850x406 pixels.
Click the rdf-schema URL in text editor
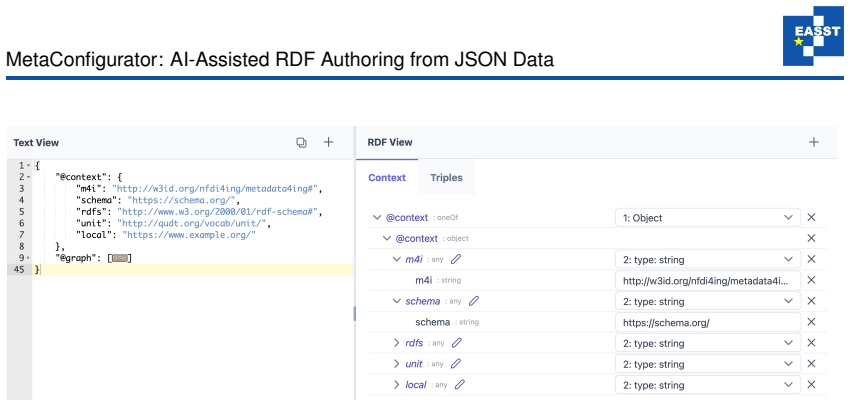(x=217, y=212)
